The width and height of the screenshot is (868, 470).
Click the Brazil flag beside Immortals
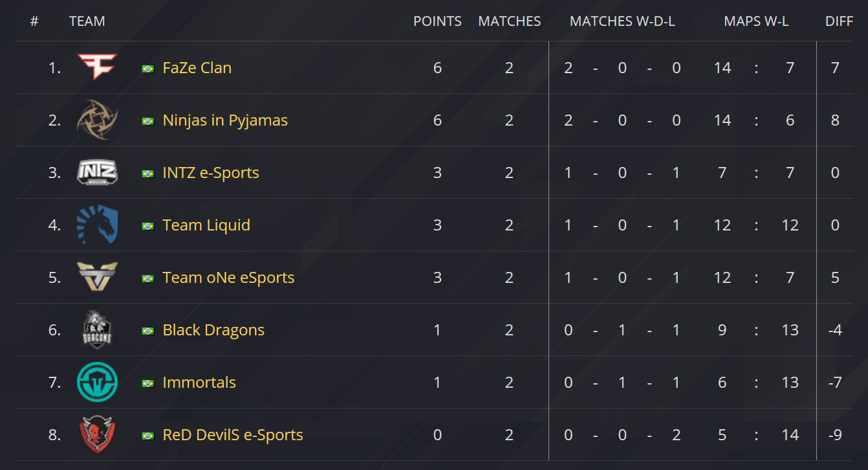coord(148,383)
